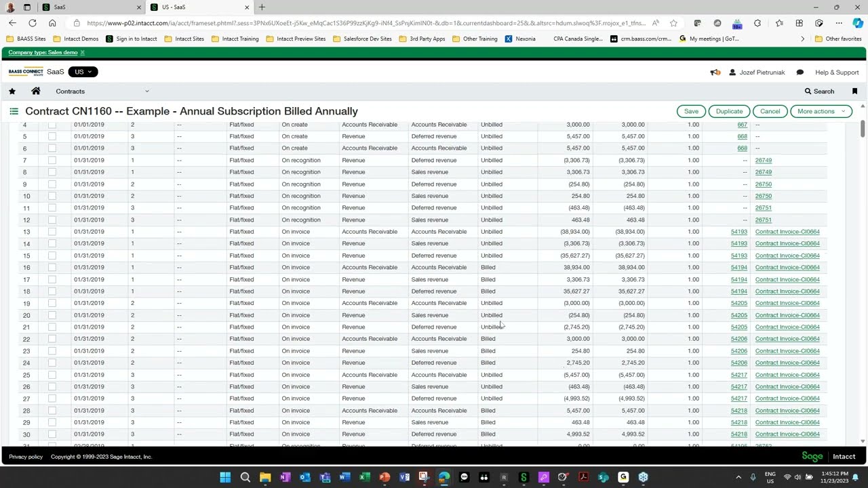Viewport: 868px width, 488px height.
Task: Show more bookmarks bar items chevron
Action: point(803,39)
